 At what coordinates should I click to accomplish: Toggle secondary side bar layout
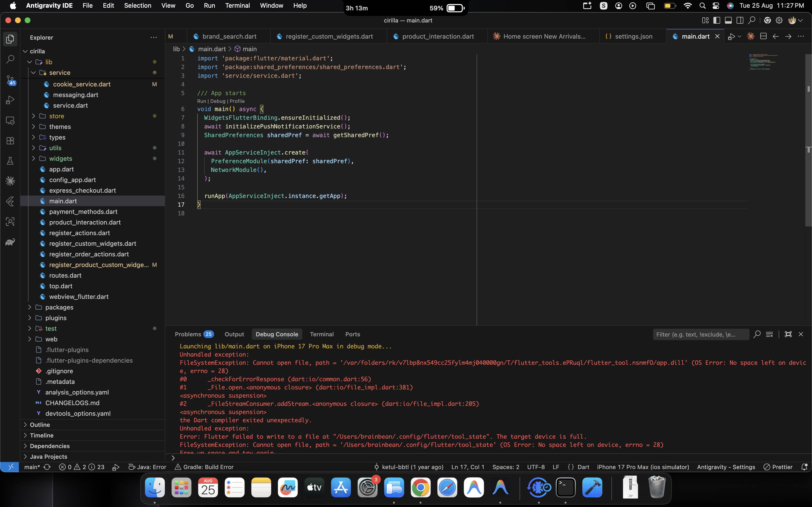[x=740, y=21]
